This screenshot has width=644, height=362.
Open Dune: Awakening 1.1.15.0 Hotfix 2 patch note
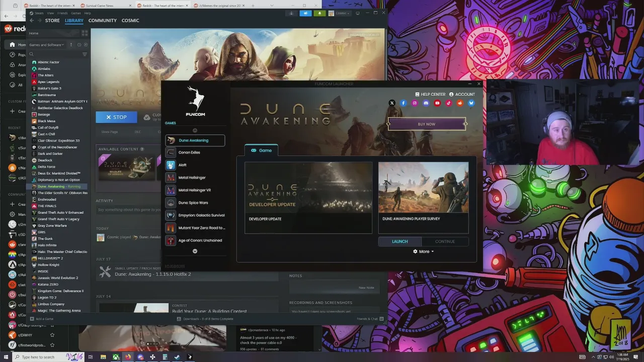(x=152, y=274)
